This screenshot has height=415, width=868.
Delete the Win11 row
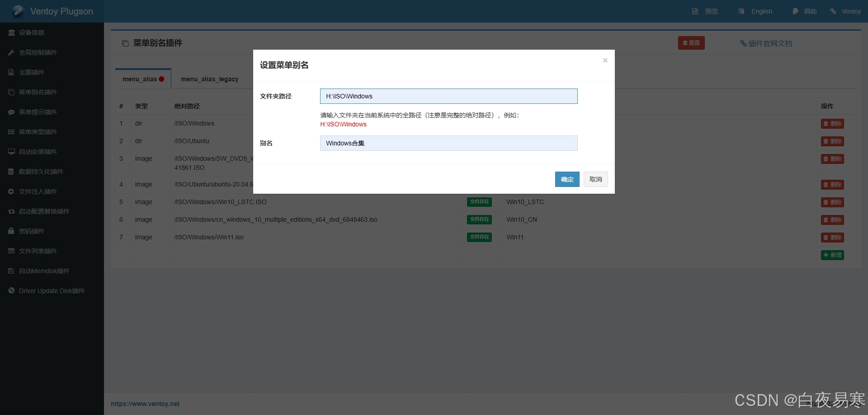tap(832, 238)
